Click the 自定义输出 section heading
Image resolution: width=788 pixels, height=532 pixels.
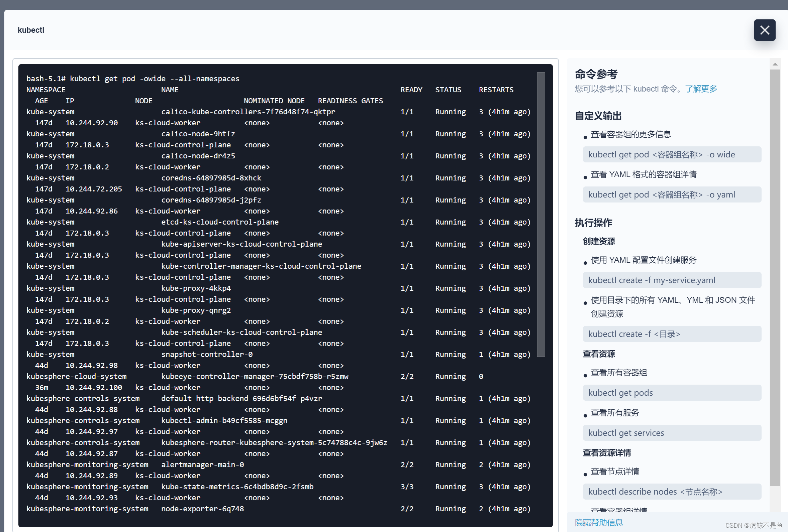point(598,116)
